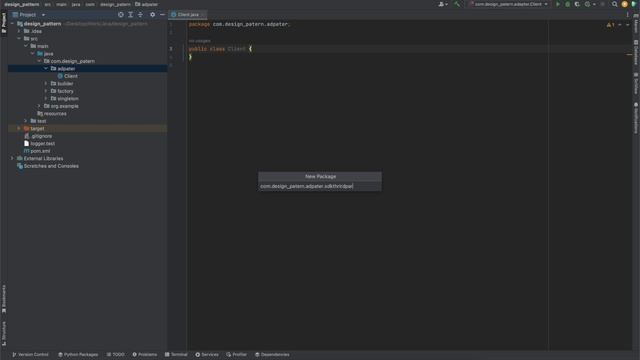This screenshot has height=360, width=640.
Task: Open the user account icon in toolbar
Action: tap(442, 4)
